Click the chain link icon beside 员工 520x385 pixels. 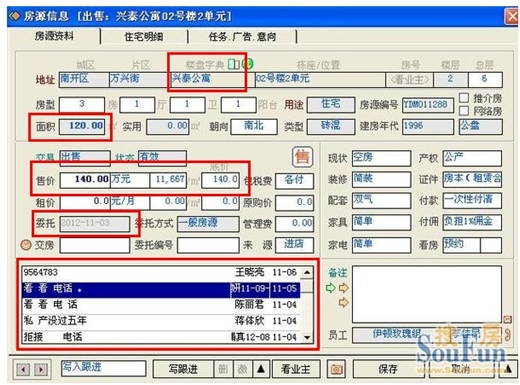tap(507, 335)
